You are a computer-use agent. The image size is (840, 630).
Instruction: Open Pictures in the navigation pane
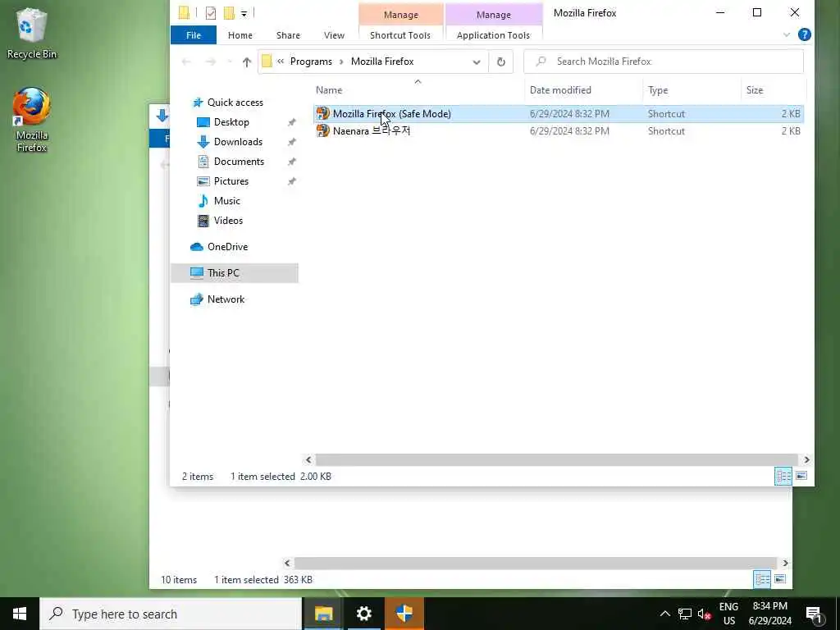pos(231,181)
